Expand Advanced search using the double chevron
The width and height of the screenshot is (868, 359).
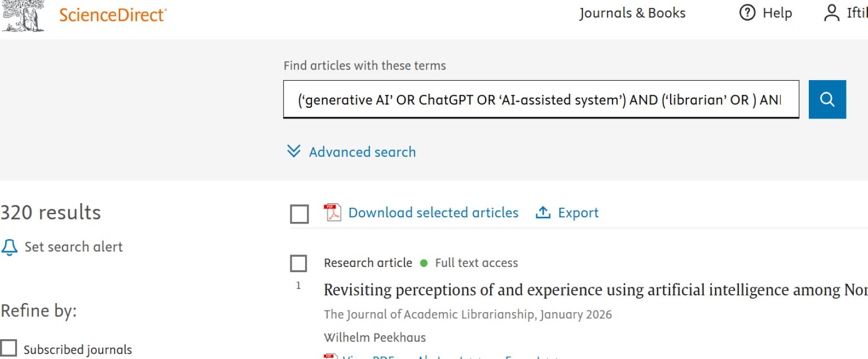(294, 151)
